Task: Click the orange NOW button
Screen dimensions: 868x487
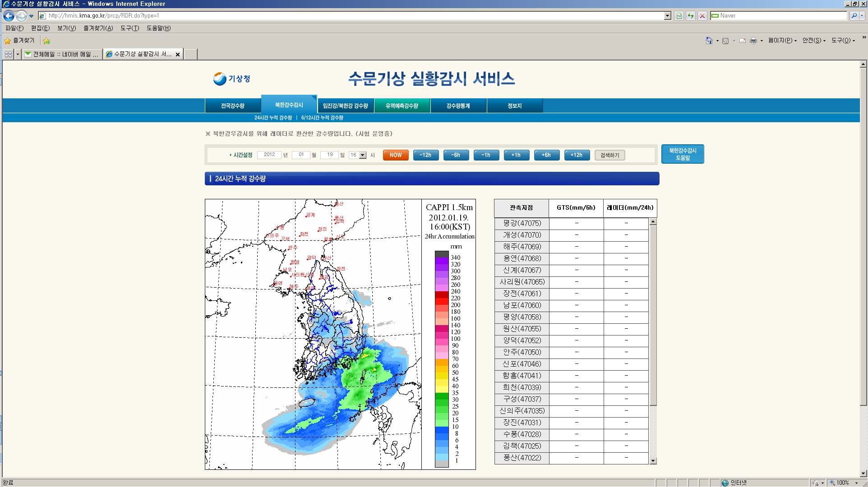Action: [x=396, y=155]
